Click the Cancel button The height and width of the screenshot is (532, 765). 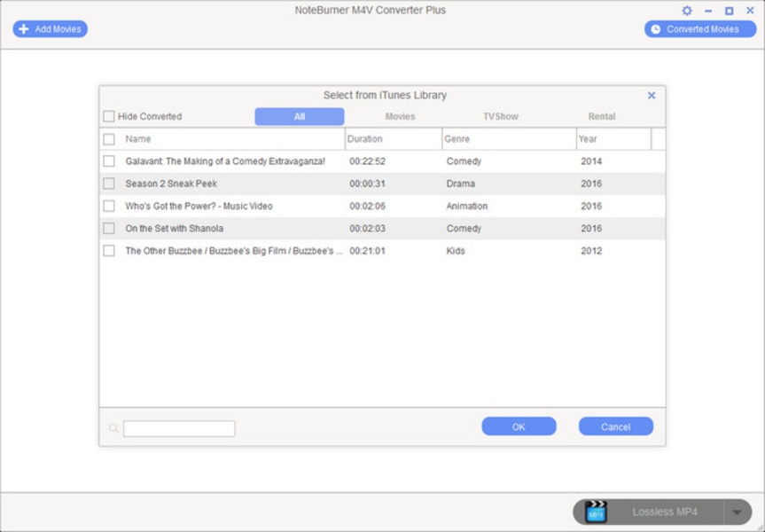(616, 426)
